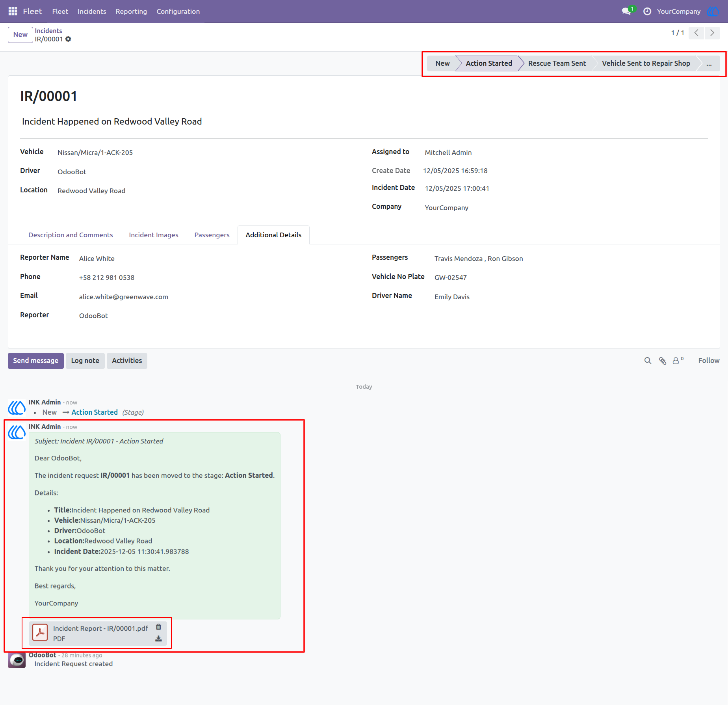The image size is (728, 706).
Task: Set stage to New in status bar
Action: [x=442, y=63]
